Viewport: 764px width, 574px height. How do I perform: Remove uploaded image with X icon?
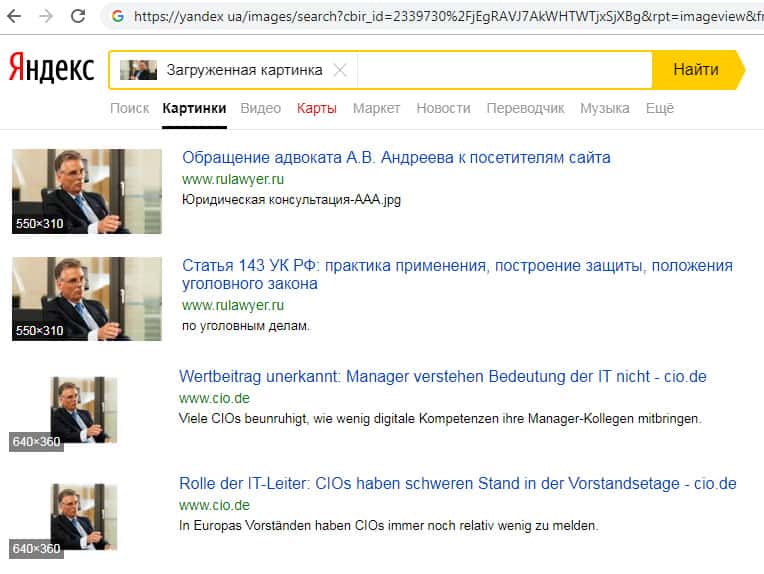click(x=340, y=70)
